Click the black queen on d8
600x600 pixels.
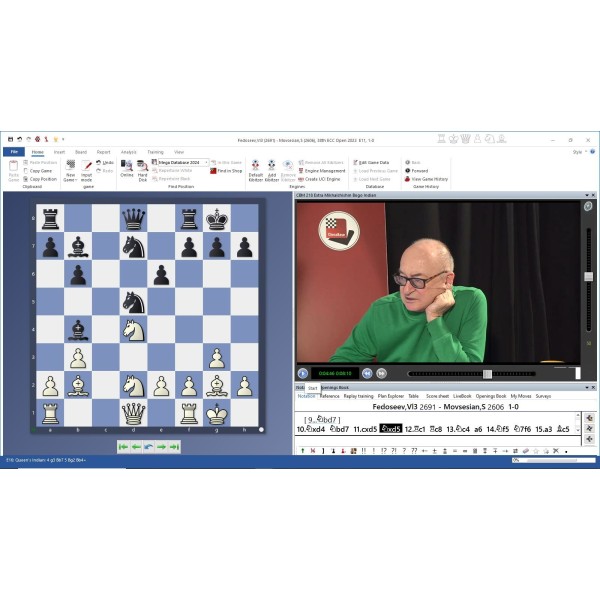134,218
